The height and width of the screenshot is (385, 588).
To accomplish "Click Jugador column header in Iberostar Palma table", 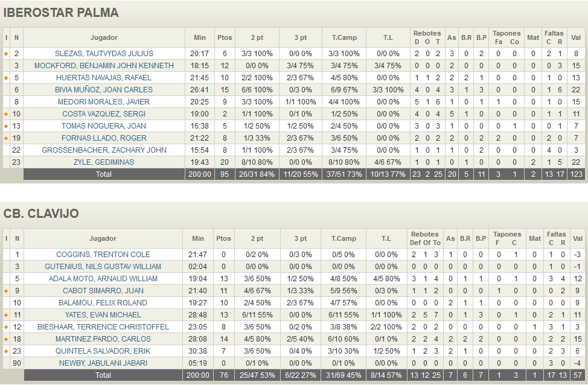I will point(104,37).
